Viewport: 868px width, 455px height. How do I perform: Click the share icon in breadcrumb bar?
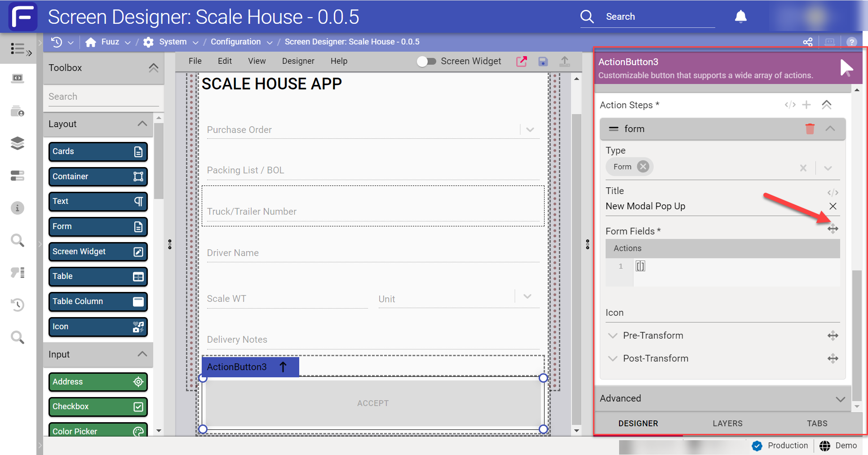tap(808, 42)
